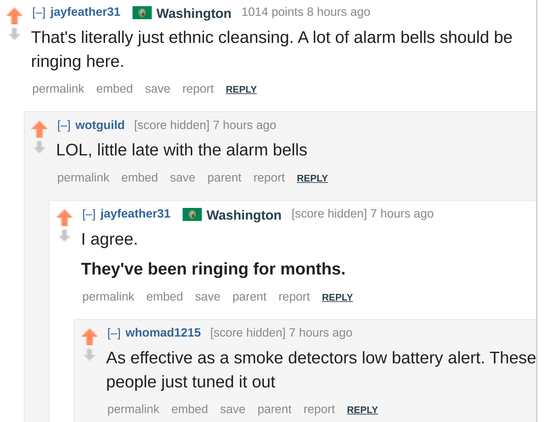This screenshot has width=545, height=422.
Task: Go to parent of whomad1215's comment
Action: click(x=274, y=409)
